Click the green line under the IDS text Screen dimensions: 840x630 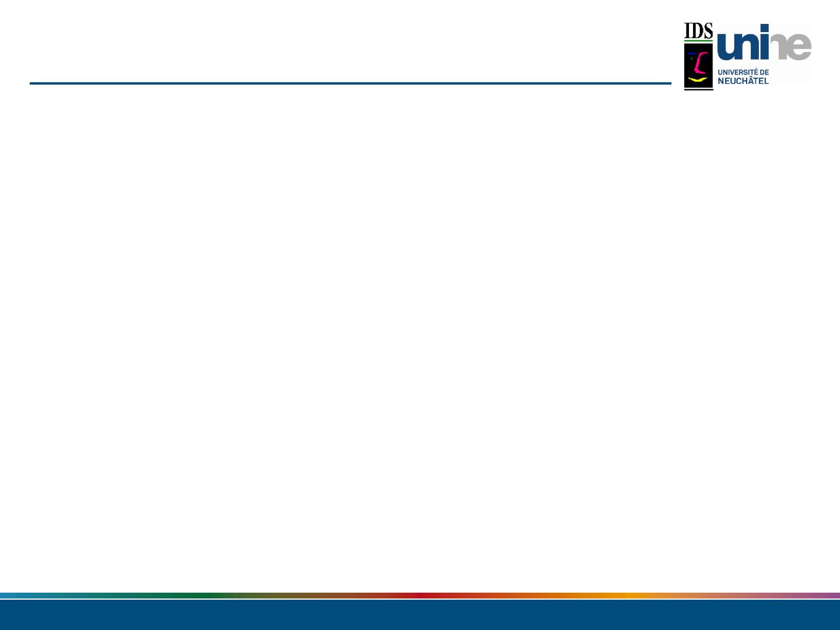698,41
